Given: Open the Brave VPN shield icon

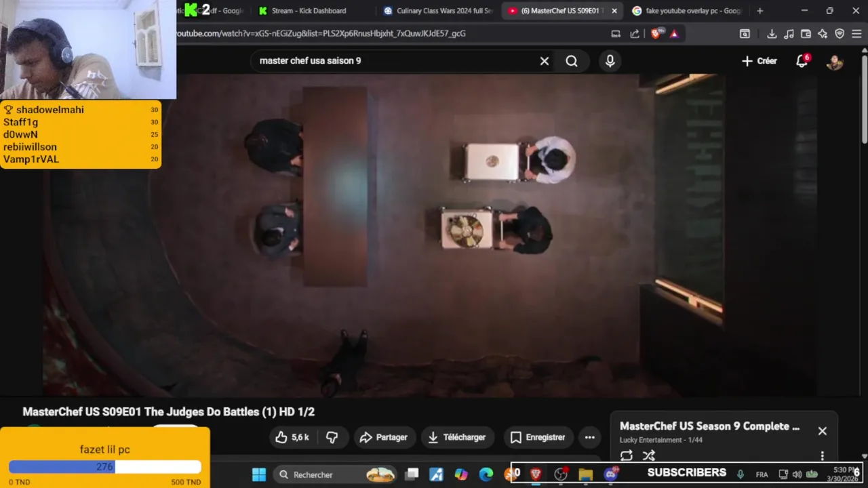Looking at the screenshot, I should (840, 34).
